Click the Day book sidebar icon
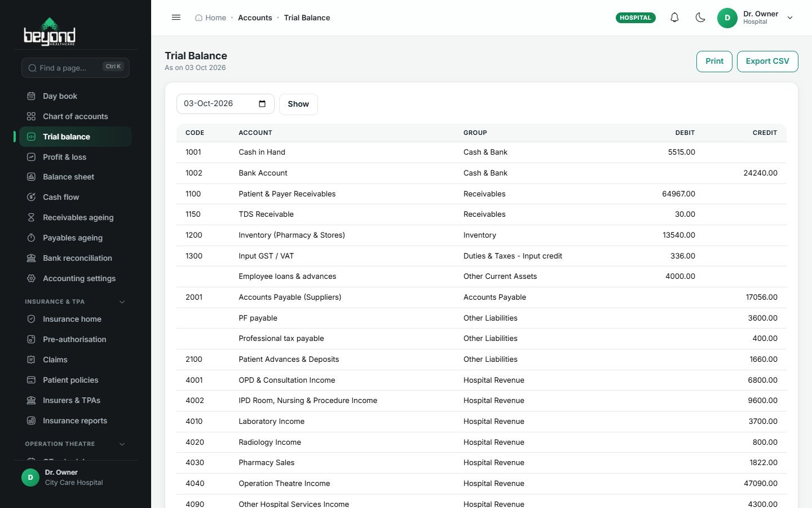This screenshot has width=812, height=508. coord(31,96)
